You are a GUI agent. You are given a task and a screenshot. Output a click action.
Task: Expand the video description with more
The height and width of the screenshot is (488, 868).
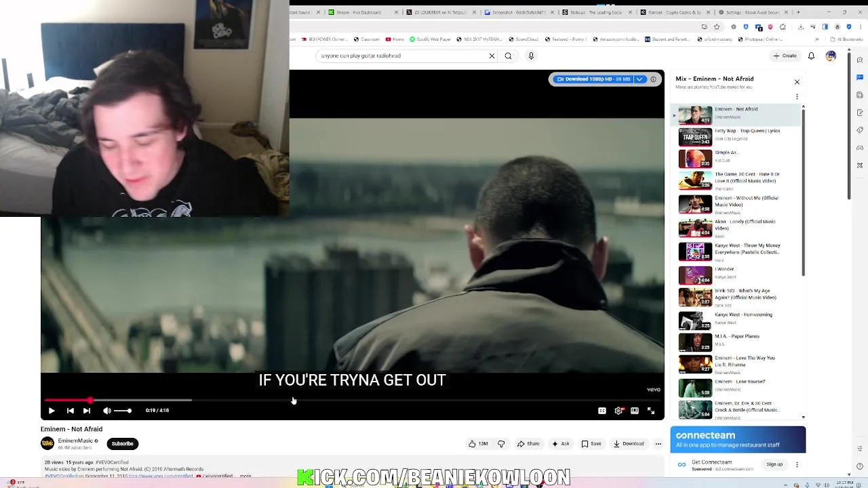[245, 476]
